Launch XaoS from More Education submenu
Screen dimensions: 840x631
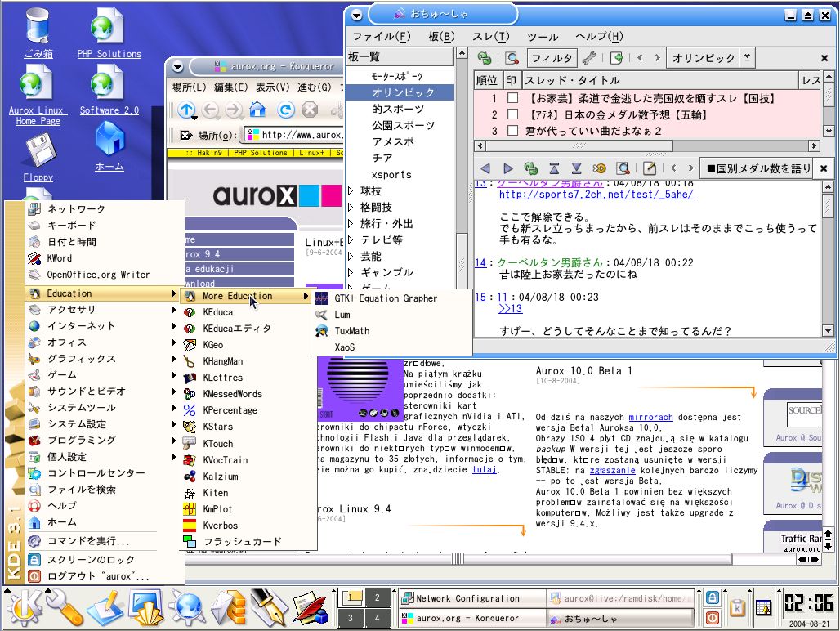pyautogui.click(x=391, y=347)
